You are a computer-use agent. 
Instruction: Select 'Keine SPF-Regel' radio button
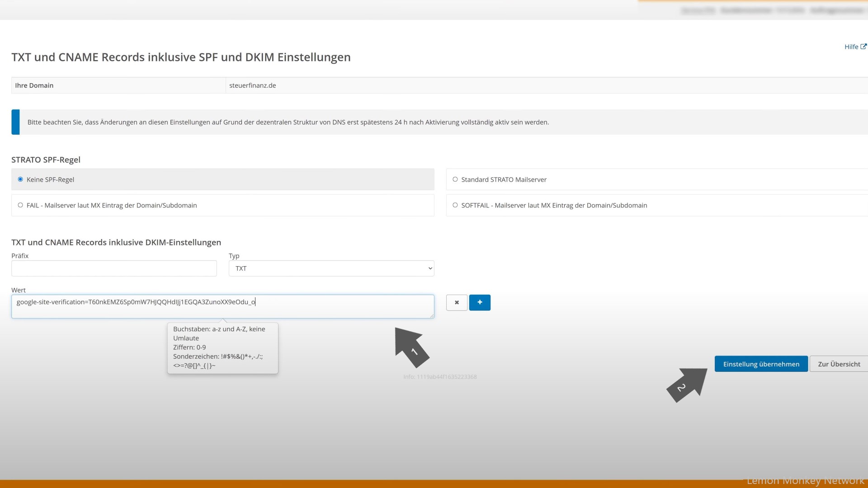click(x=21, y=179)
